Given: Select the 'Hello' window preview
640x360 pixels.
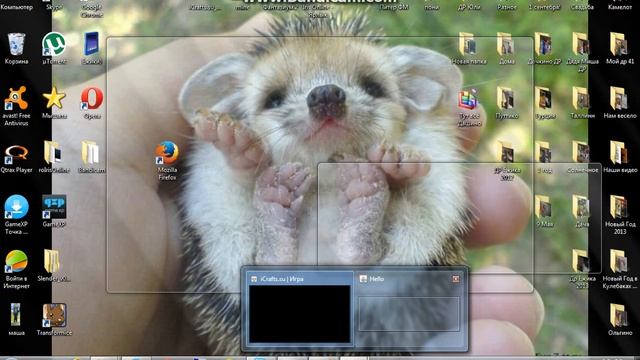Looking at the screenshot, I should pos(409,313).
